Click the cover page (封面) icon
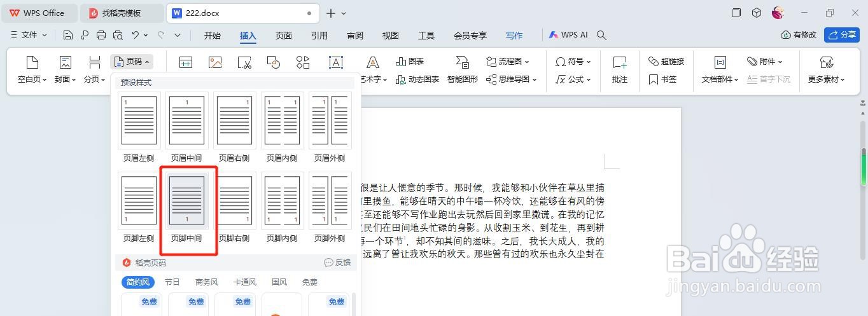868x316 pixels. pyautogui.click(x=65, y=62)
